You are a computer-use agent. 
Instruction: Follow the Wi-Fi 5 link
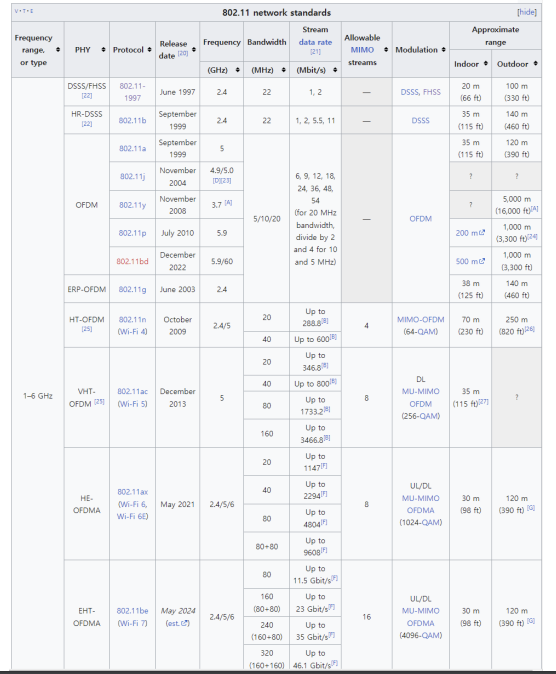[x=132, y=404]
